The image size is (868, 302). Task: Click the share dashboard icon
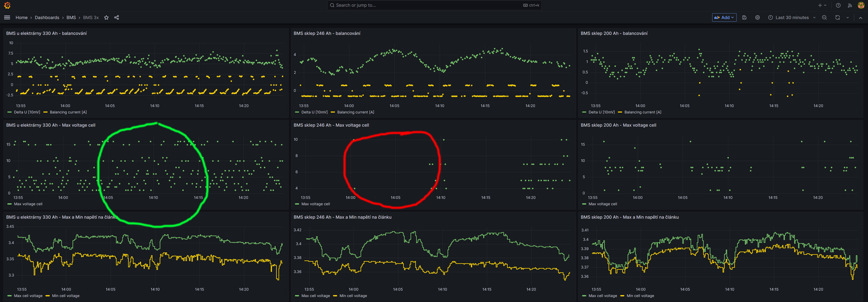click(x=117, y=18)
